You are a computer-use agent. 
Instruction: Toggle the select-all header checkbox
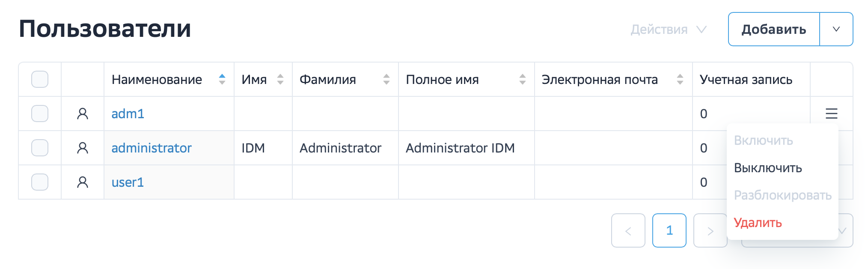click(40, 79)
